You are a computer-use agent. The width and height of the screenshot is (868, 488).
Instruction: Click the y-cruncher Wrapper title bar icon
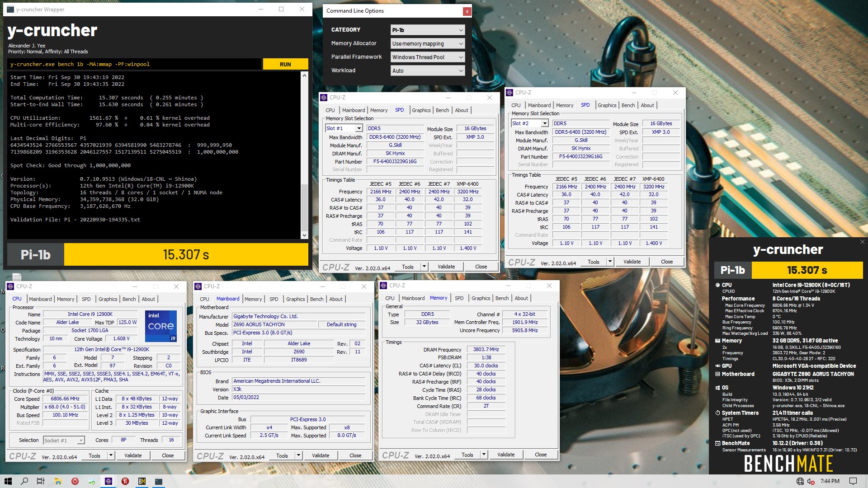point(10,9)
